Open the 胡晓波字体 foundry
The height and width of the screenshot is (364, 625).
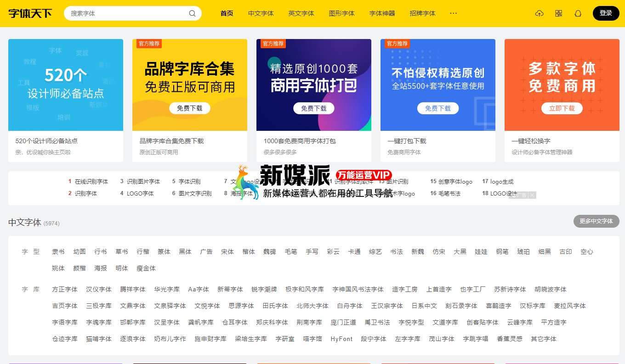pyautogui.click(x=551, y=289)
